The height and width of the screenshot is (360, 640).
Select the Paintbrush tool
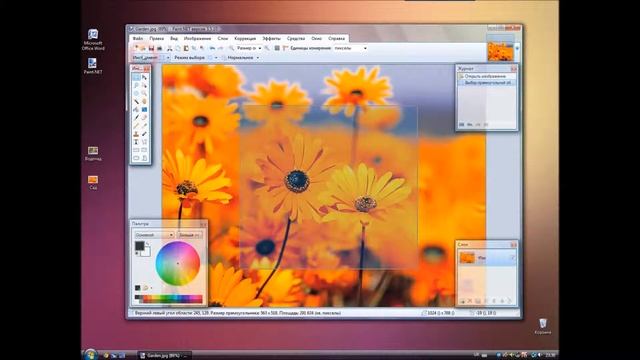[x=136, y=118]
